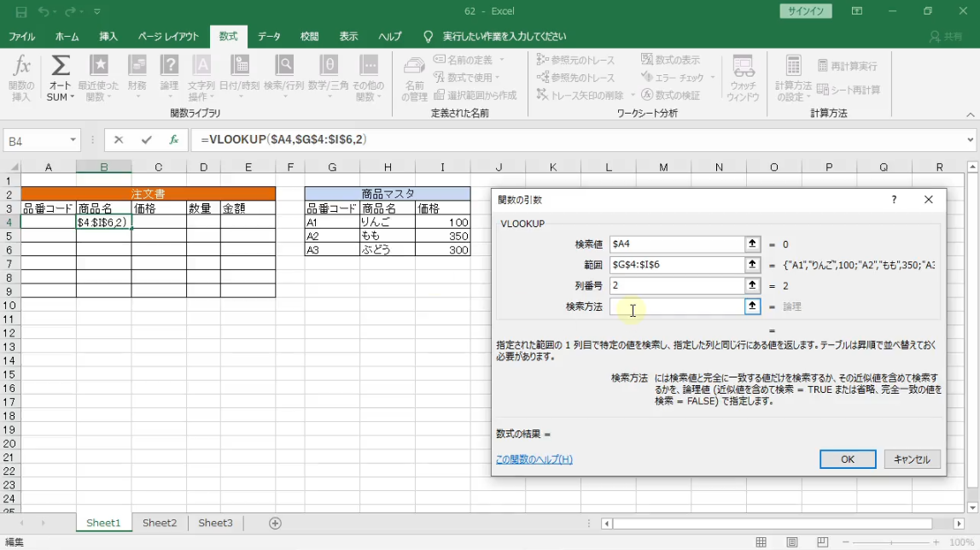Open the この関数のヘルプ link
The image size is (980, 550).
pos(534,459)
